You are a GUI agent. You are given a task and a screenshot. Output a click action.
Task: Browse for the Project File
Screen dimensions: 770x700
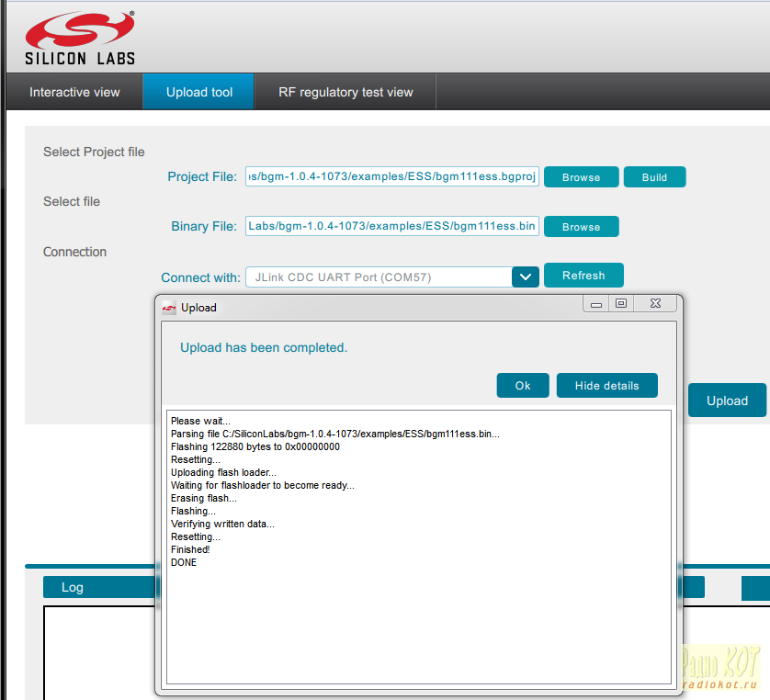[x=581, y=177]
